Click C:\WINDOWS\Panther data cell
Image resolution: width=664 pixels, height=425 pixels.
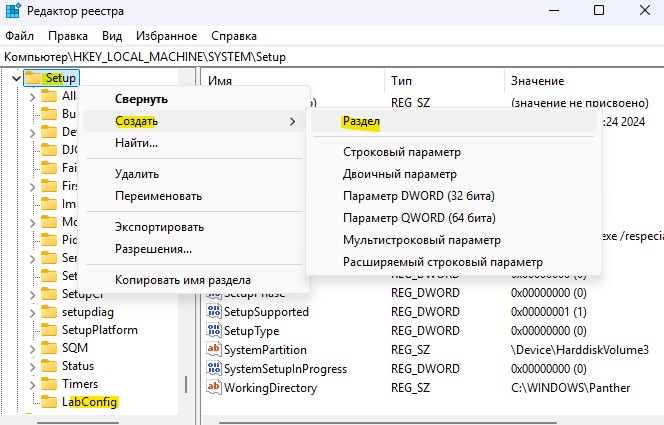coord(570,388)
